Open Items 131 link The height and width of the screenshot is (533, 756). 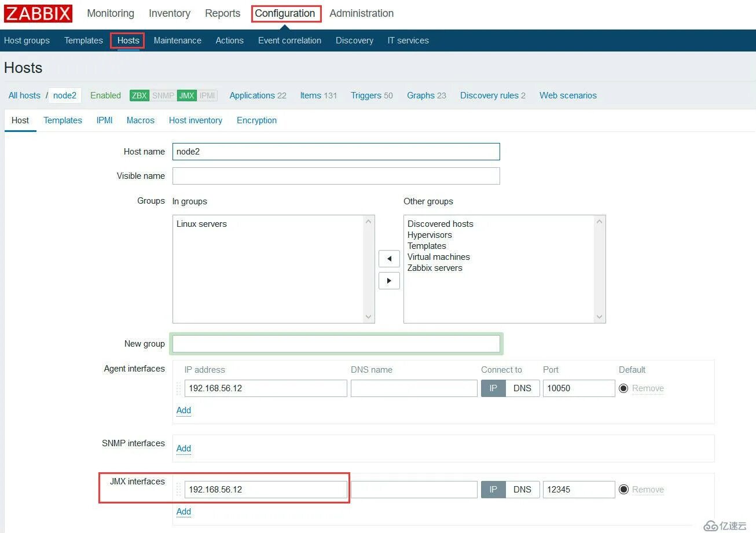318,95
